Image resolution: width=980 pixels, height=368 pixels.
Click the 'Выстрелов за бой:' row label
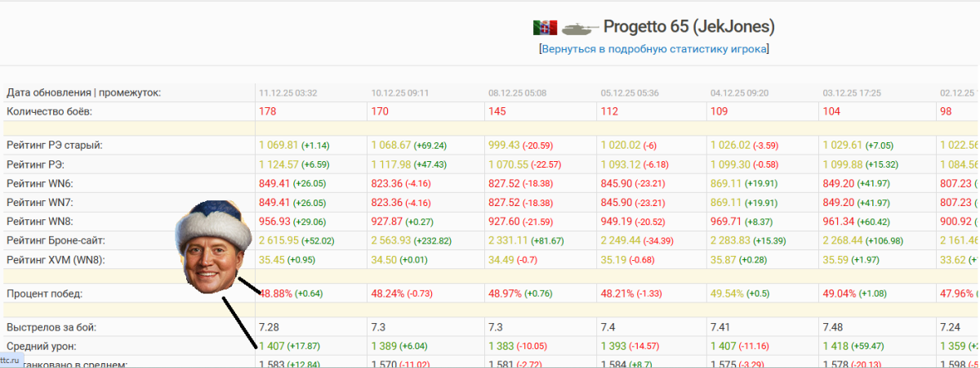(51, 327)
